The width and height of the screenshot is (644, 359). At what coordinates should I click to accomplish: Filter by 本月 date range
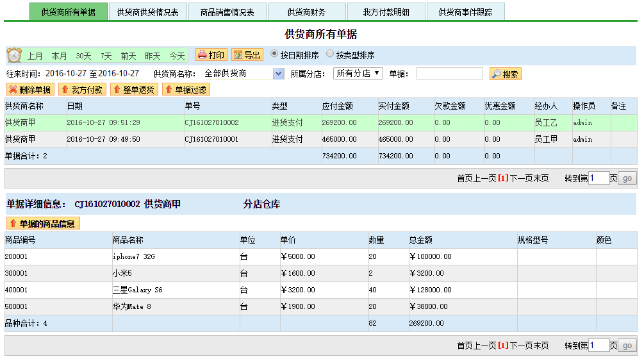click(x=59, y=56)
